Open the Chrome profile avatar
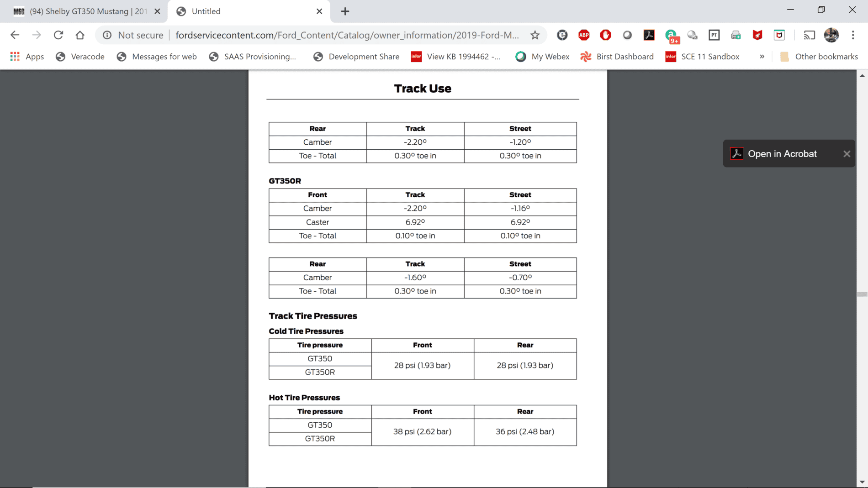The width and height of the screenshot is (868, 488). (x=831, y=35)
